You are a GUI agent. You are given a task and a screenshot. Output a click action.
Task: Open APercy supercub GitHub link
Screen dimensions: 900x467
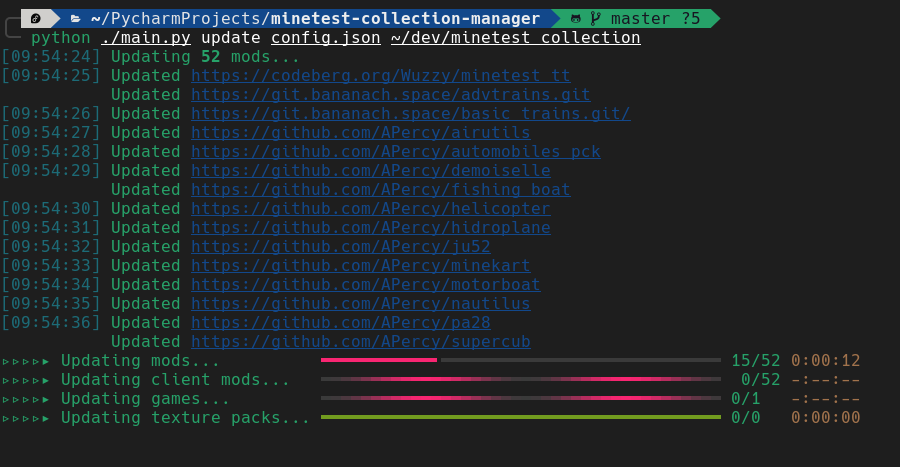[x=360, y=341]
